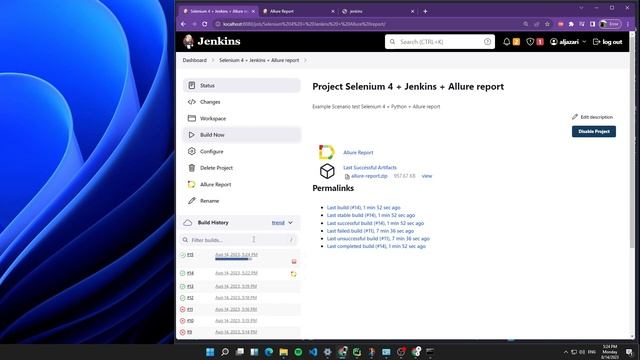Open the notifications bell icon
The image size is (640, 360).
[x=507, y=42]
